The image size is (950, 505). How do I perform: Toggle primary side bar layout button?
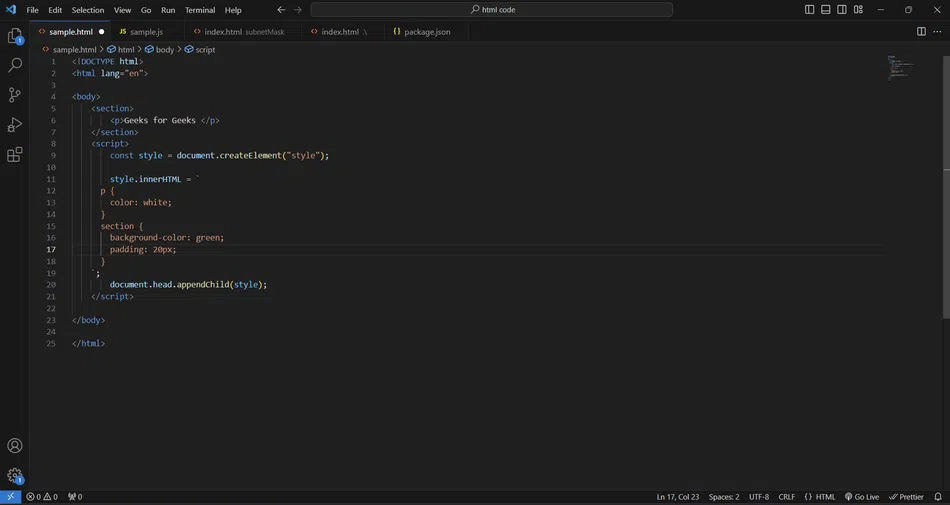point(810,10)
